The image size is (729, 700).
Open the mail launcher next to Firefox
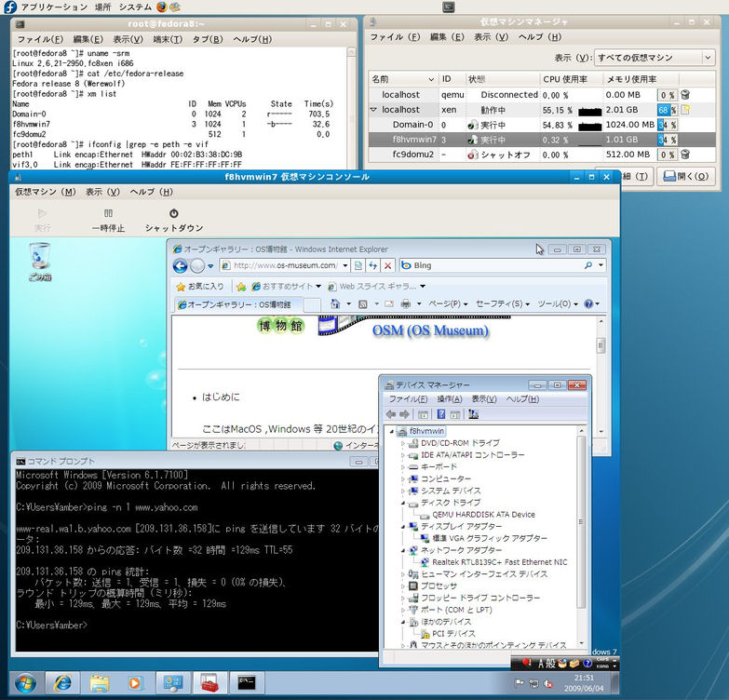(x=175, y=7)
